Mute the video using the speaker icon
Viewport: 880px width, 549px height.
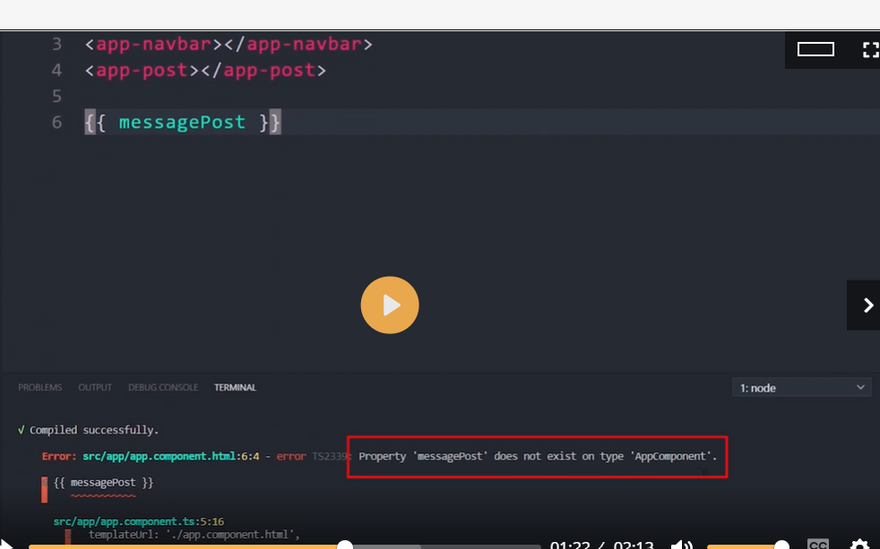pos(682,544)
